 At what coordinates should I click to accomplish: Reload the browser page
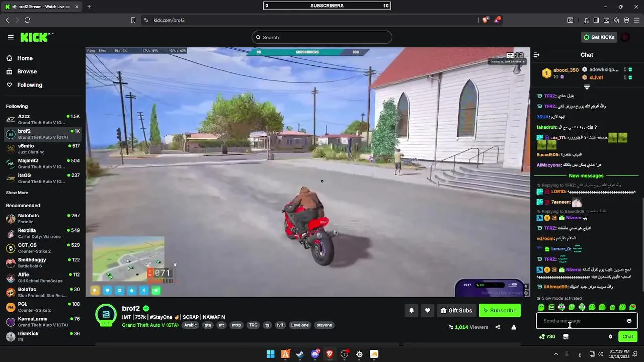pos(27,20)
